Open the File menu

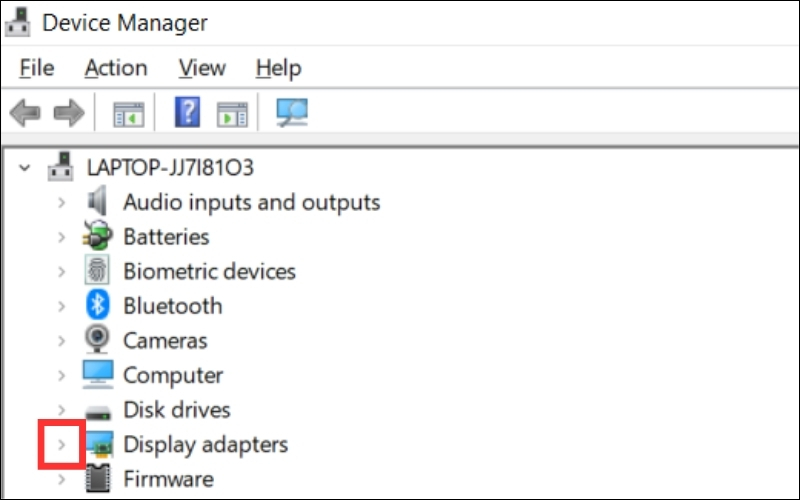[x=37, y=68]
